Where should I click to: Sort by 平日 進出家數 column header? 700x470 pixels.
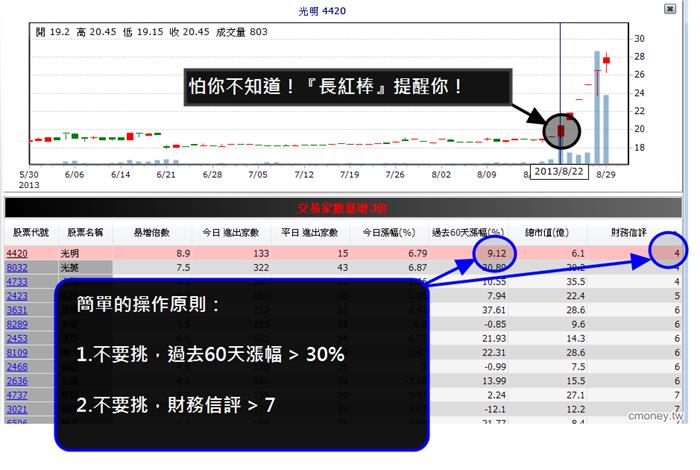tap(309, 233)
